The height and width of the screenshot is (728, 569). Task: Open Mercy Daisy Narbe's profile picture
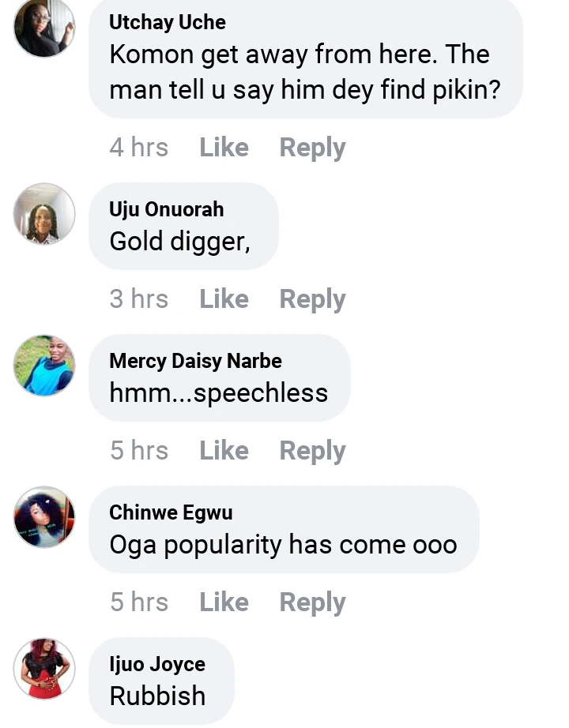pyautogui.click(x=45, y=366)
